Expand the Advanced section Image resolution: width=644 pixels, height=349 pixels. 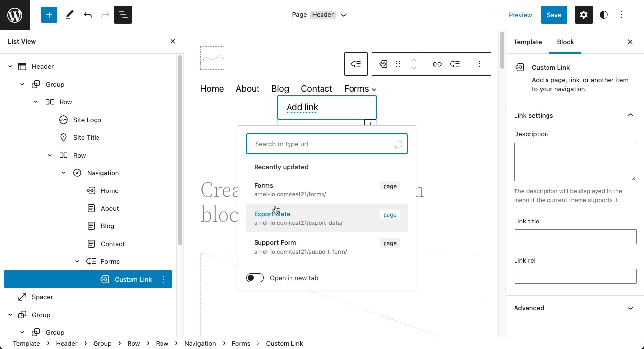(x=630, y=308)
